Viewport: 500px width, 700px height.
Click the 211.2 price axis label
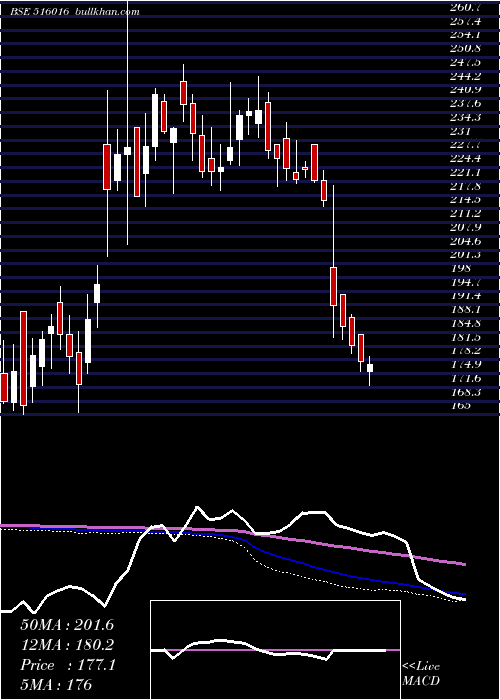click(467, 213)
